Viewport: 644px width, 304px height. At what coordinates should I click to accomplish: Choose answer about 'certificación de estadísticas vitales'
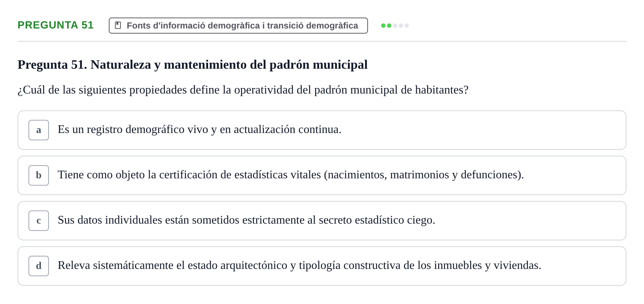pyautogui.click(x=322, y=175)
